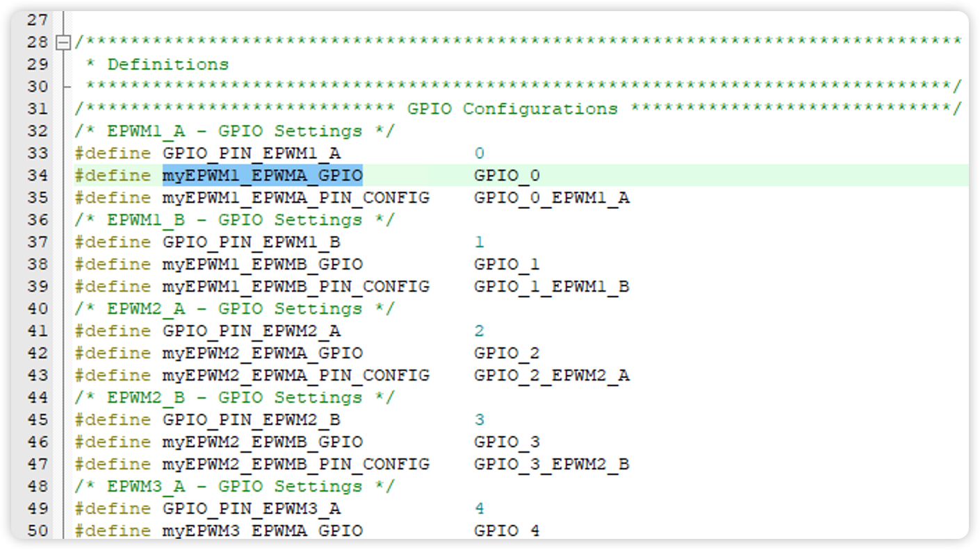Viewport: 980px width, 550px height.
Task: Collapse the Definitions comment block fold marker
Action: [x=63, y=42]
